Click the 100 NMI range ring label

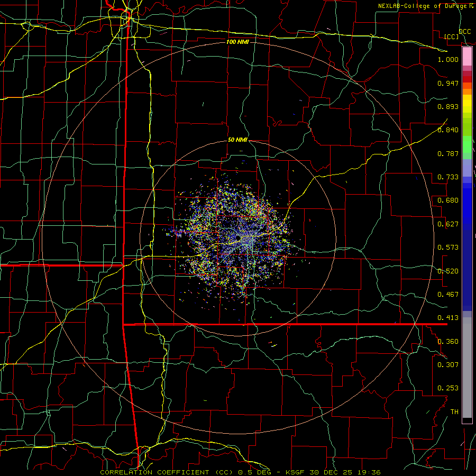pyautogui.click(x=237, y=42)
